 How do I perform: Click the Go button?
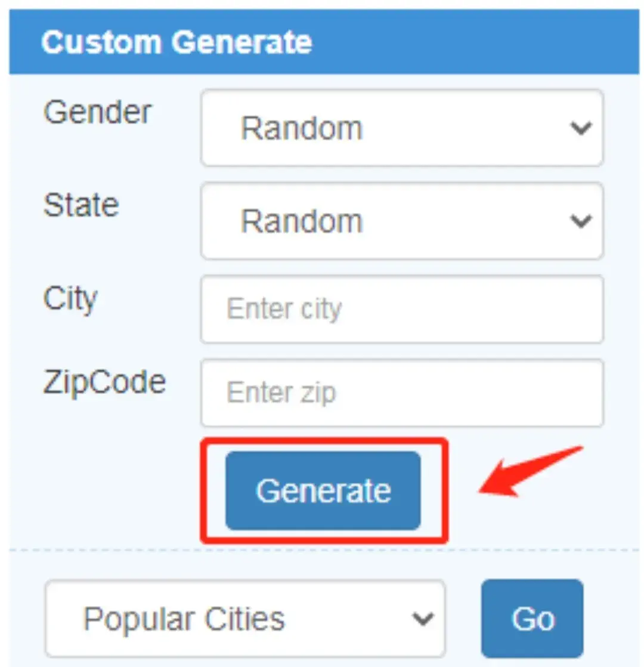pyautogui.click(x=532, y=619)
